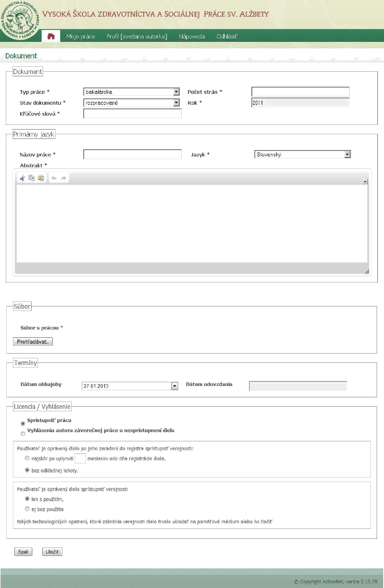384x588 pixels.
Task: Grab the editor resize handle corner
Action: pos(367,271)
